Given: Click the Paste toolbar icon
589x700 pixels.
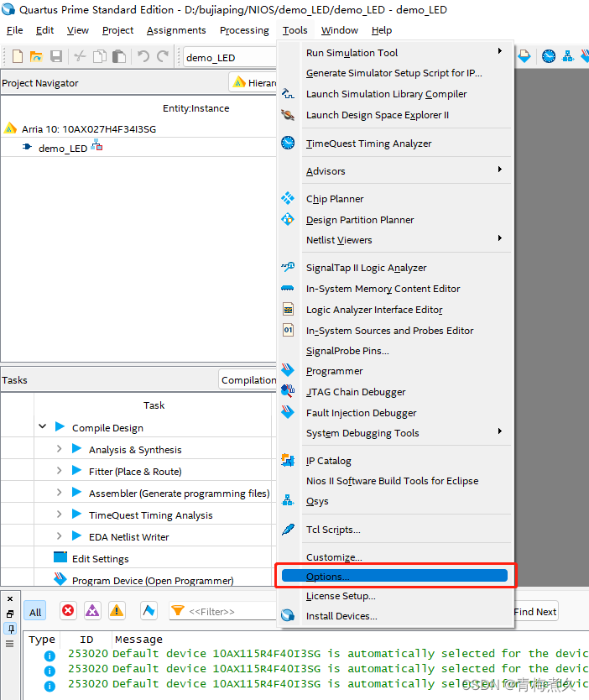Looking at the screenshot, I should pyautogui.click(x=119, y=56).
